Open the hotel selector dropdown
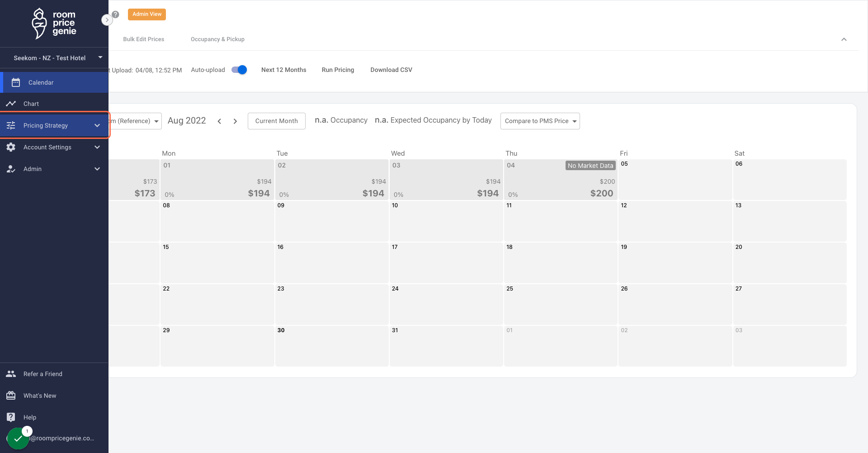Screen dimensions: 868x453 coord(54,58)
